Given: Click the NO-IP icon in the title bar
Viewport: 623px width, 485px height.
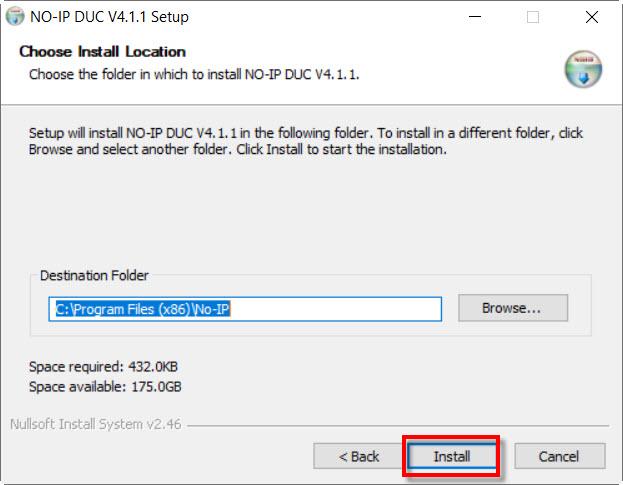Looking at the screenshot, I should 15,17.
